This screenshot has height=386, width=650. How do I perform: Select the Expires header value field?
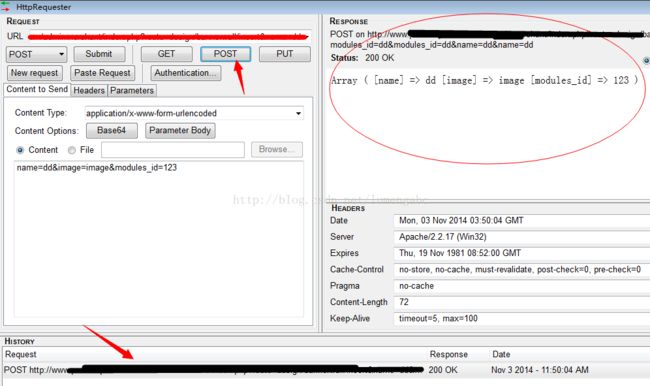(x=521, y=253)
